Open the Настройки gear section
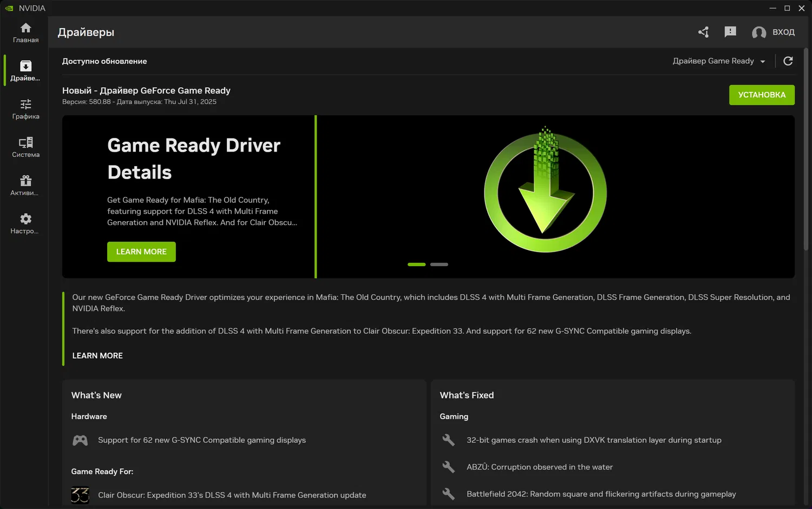The image size is (812, 509). tap(25, 223)
